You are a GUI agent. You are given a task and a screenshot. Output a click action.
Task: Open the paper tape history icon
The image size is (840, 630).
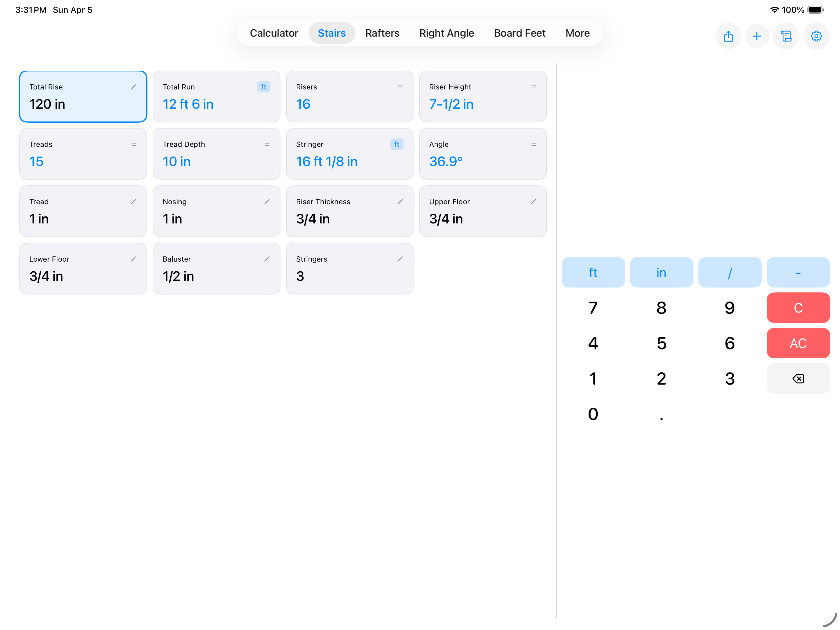(787, 36)
